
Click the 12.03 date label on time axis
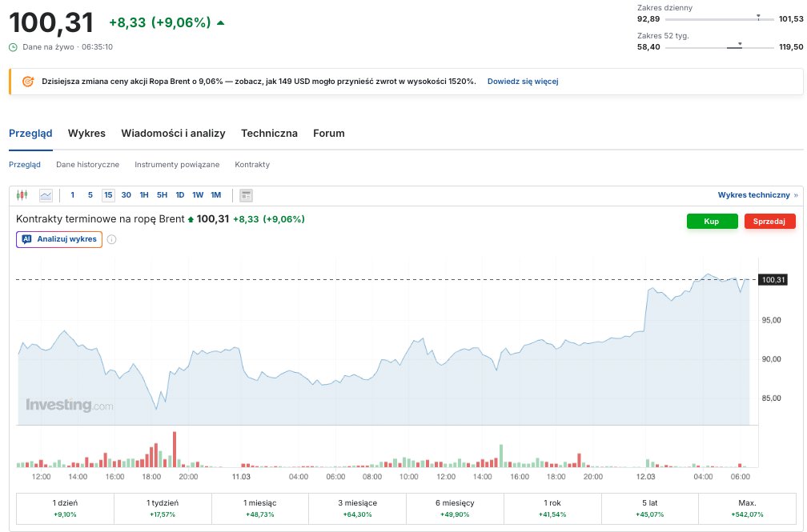point(645,477)
